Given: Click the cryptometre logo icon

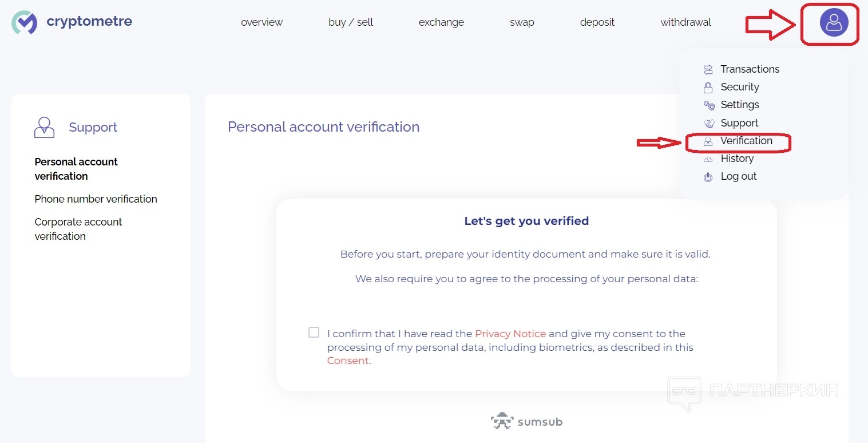Looking at the screenshot, I should coord(24,22).
